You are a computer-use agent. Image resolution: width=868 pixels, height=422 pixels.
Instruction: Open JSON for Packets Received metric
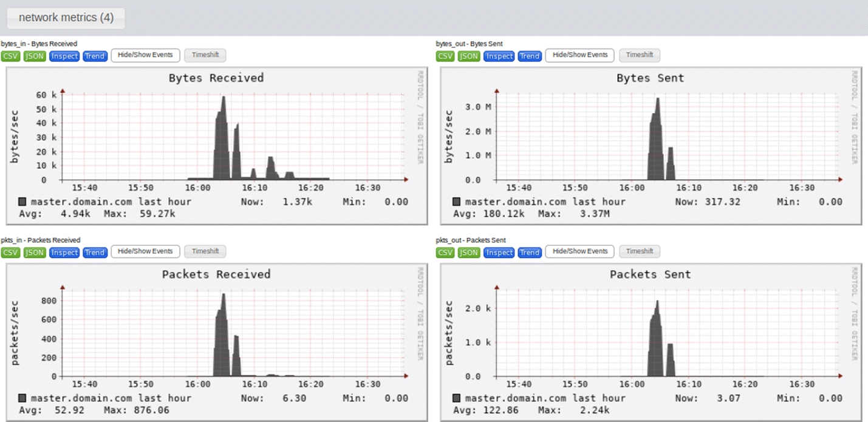coord(35,252)
